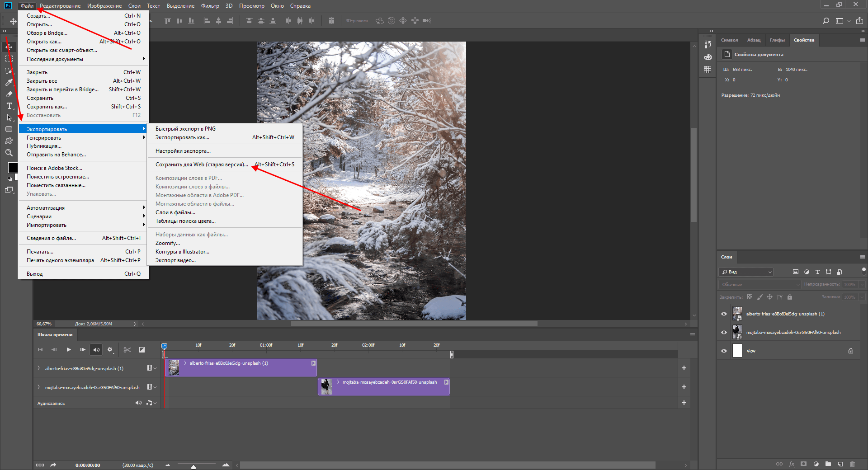Select the alberto-frias purple clip in timeline
868x470 pixels.
[241, 367]
